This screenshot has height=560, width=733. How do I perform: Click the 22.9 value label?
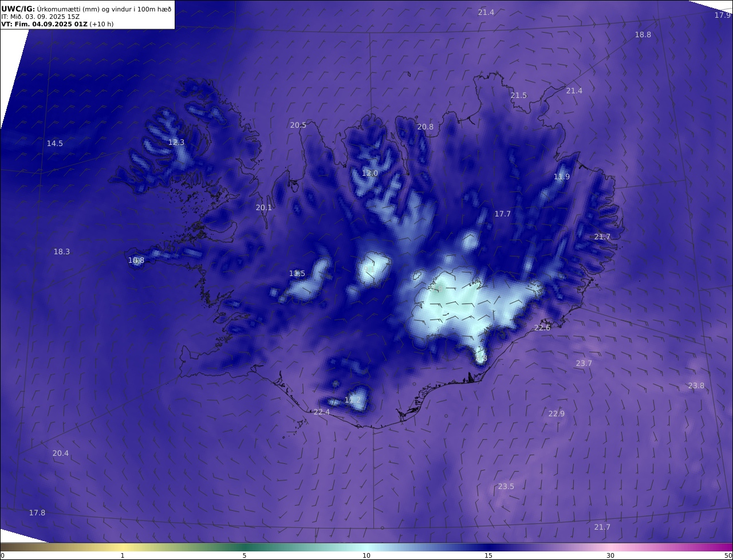[557, 414]
